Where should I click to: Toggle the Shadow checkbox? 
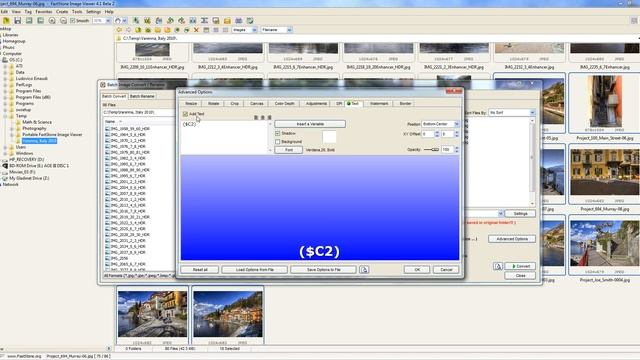point(278,133)
